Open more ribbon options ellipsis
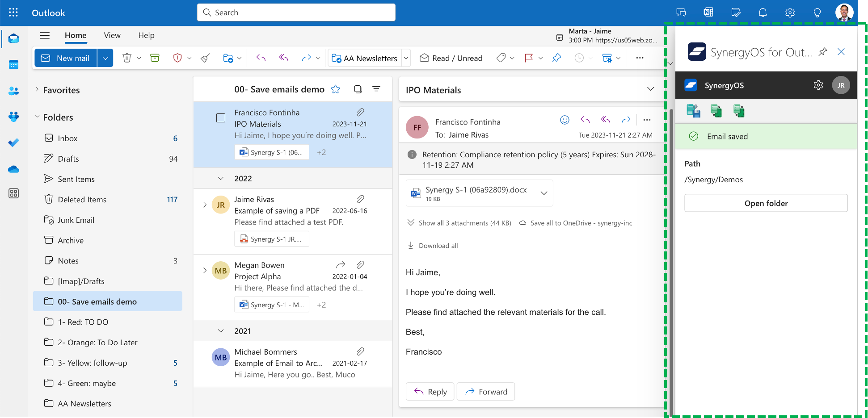Viewport: 868px width, 418px height. pos(640,58)
